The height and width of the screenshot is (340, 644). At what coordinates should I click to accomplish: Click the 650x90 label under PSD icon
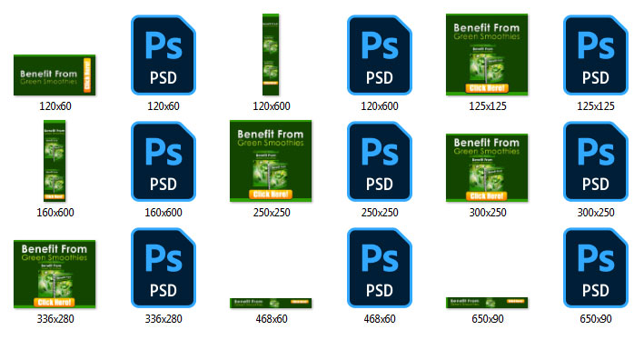pos(596,318)
